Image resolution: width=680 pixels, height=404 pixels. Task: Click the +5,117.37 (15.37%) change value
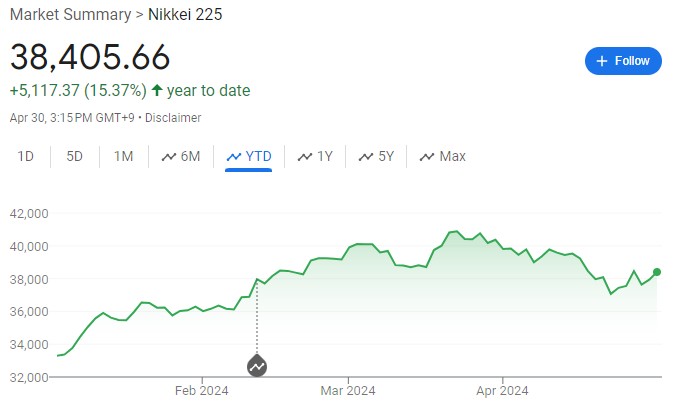pos(76,91)
